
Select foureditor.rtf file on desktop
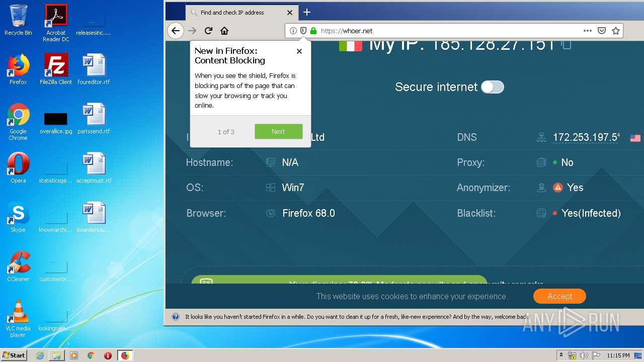coord(94,69)
